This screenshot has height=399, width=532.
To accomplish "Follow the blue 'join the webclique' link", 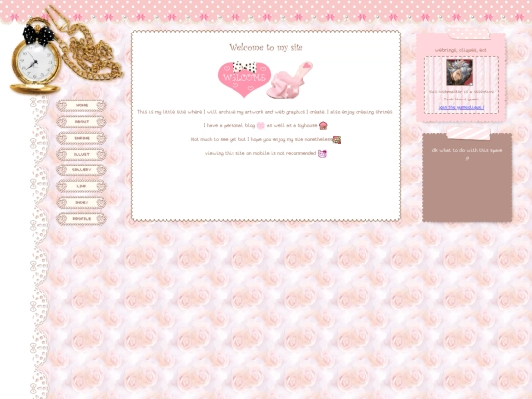I will pyautogui.click(x=461, y=108).
